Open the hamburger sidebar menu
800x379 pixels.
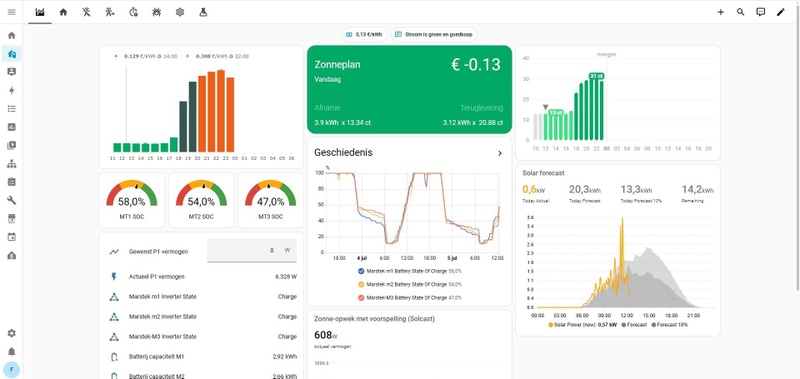tap(12, 12)
